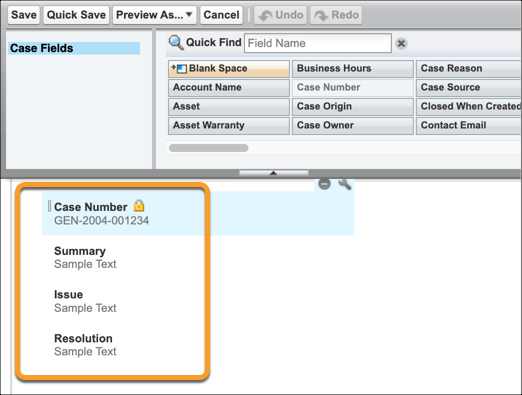This screenshot has height=395, width=522.
Task: Select the Issue layout field
Action: coord(85,301)
